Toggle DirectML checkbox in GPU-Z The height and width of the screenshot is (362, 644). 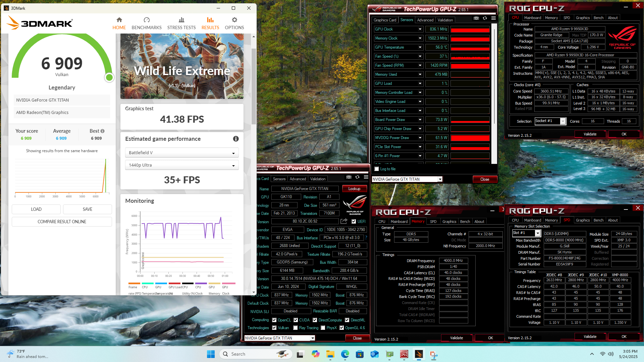[347, 320]
